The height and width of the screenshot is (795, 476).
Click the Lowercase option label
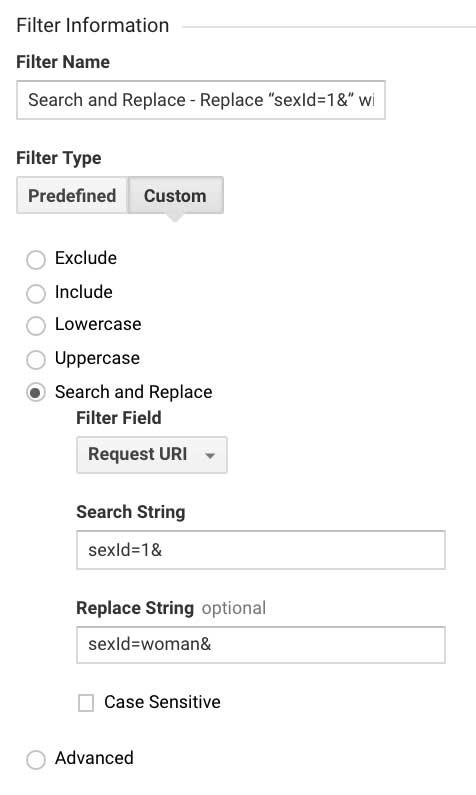point(98,324)
